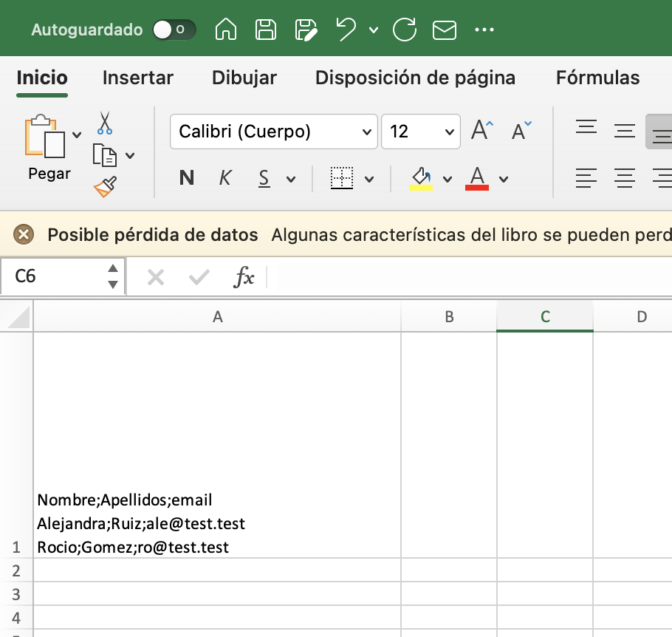672x637 pixels.
Task: Dismiss the Posible pérdida de datos warning
Action: click(24, 235)
